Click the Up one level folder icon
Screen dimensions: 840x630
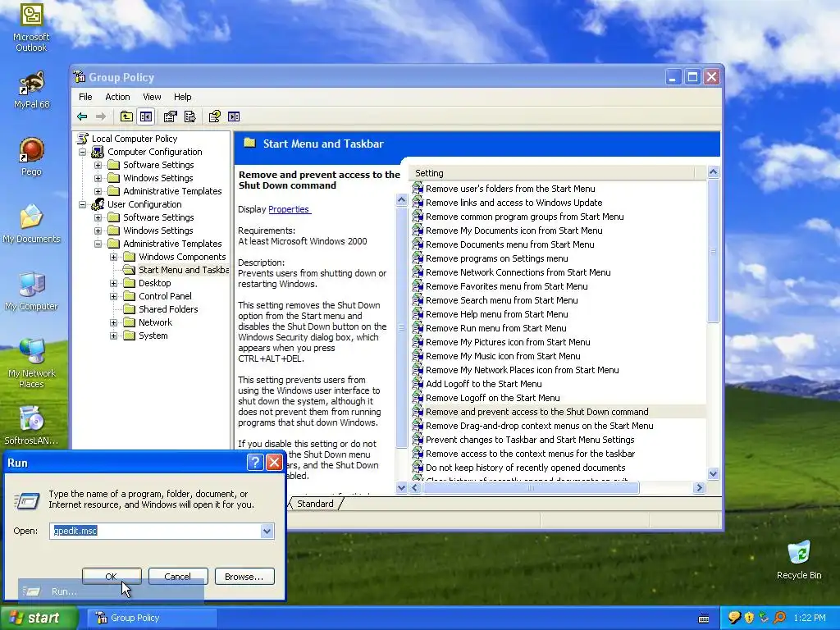[x=126, y=116]
